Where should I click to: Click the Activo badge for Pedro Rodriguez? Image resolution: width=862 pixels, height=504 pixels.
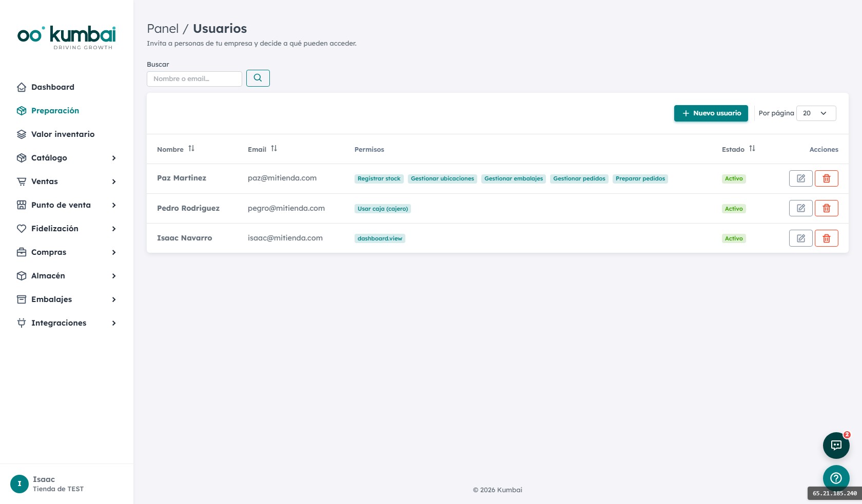(x=734, y=209)
